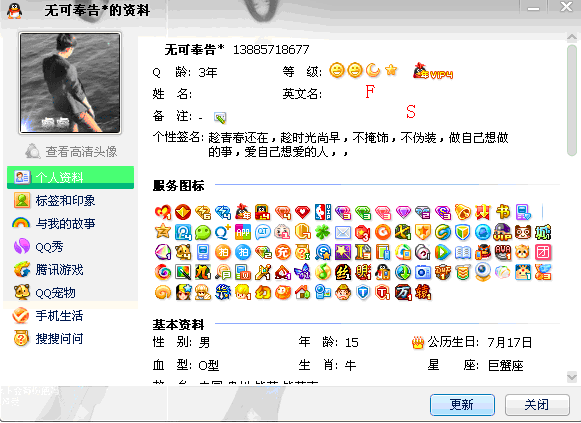Screen dimensions: 581x423
Task: Click the scrollbar up arrow
Action: 572,37
